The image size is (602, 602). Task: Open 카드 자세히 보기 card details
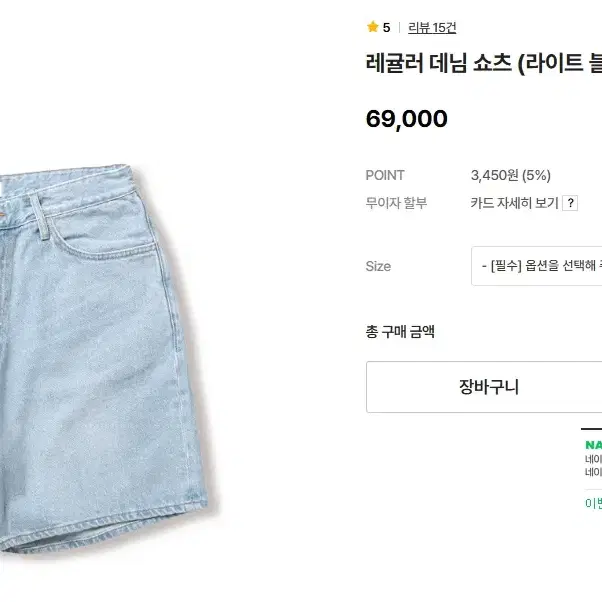[514, 203]
